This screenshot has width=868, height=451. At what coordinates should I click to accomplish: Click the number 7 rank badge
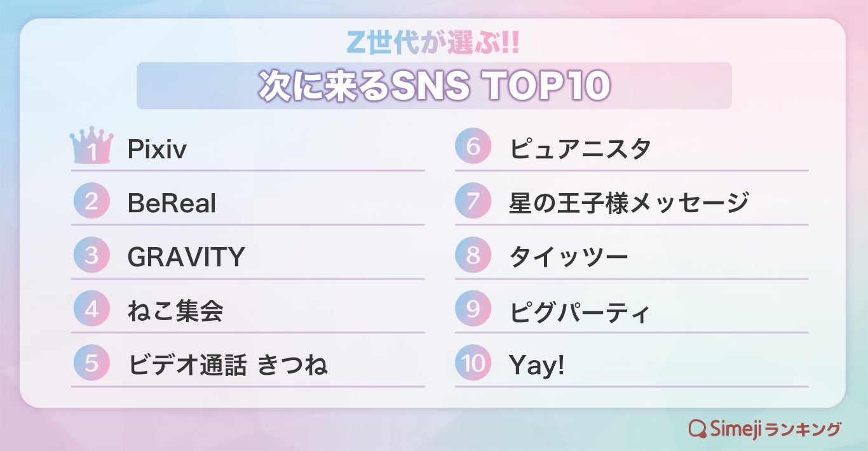[x=473, y=201]
